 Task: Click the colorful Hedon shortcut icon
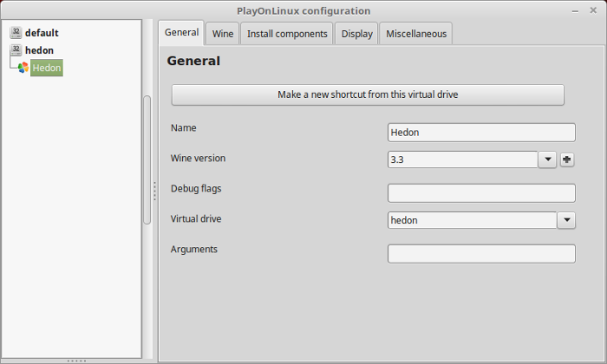click(23, 68)
